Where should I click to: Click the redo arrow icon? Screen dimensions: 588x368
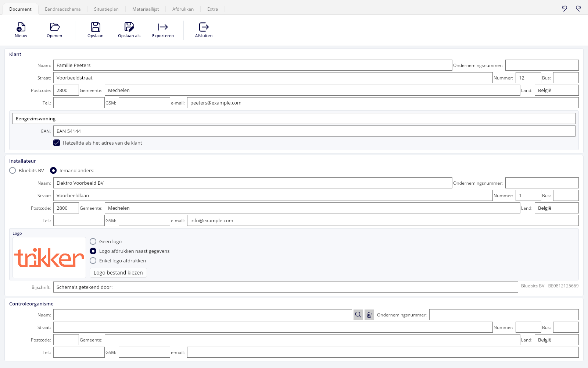[x=578, y=8]
